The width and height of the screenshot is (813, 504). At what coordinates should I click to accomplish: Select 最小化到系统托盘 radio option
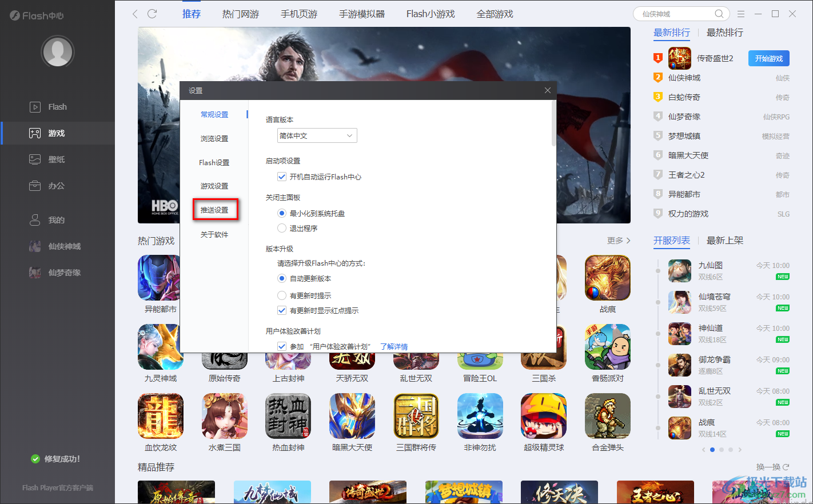coord(282,213)
